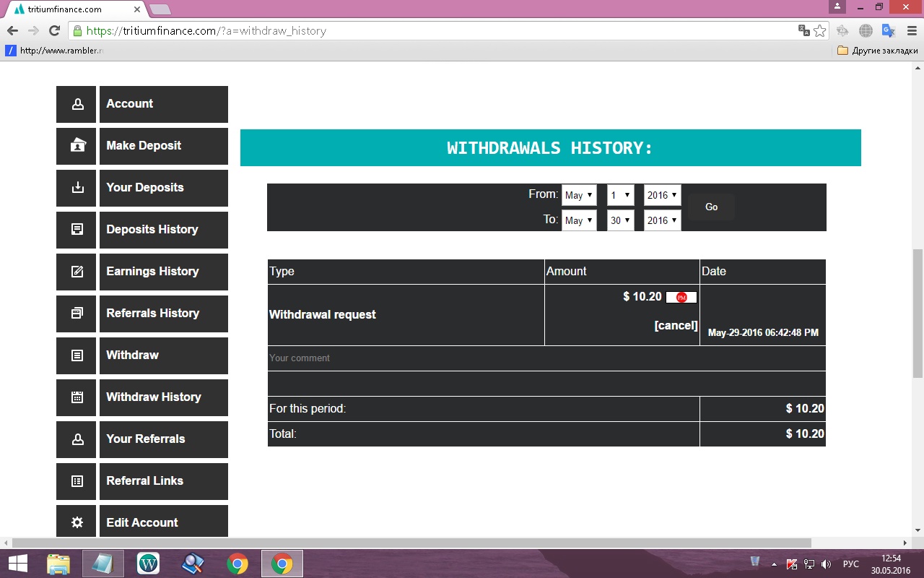The height and width of the screenshot is (578, 924).
Task: Click the Perfect Money PM payment icon
Action: tap(681, 297)
